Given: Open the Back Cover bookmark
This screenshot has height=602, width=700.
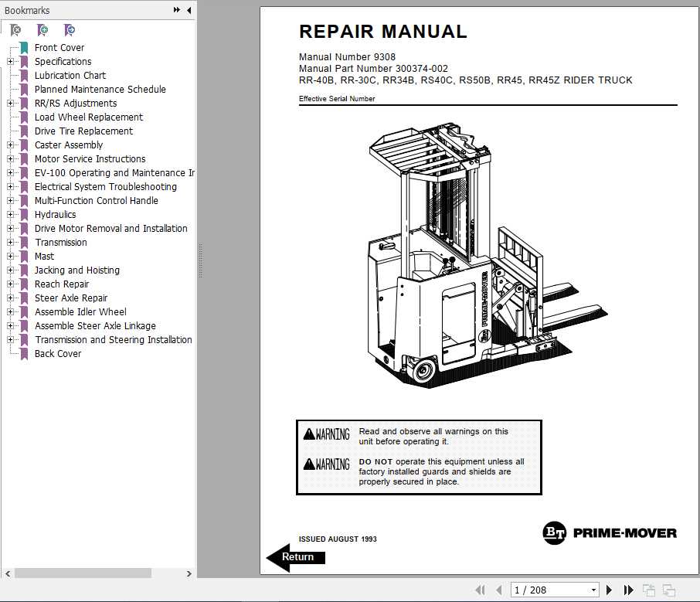Looking at the screenshot, I should [57, 353].
